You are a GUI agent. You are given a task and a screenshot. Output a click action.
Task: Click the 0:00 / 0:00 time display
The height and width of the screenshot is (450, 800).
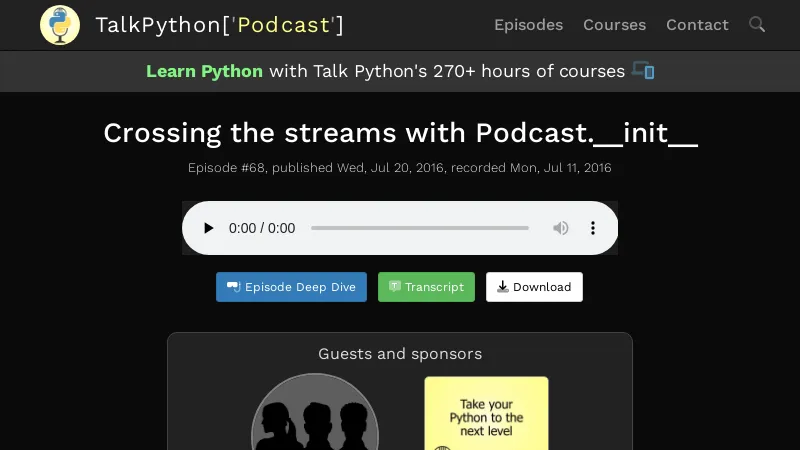(262, 228)
